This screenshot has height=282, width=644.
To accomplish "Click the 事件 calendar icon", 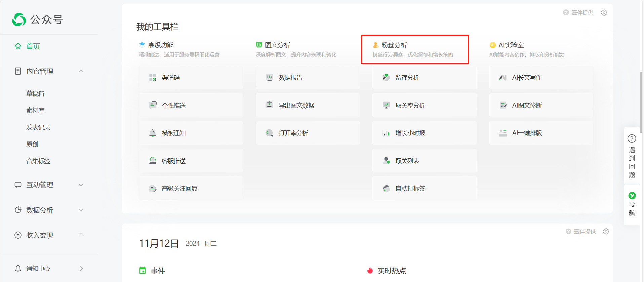I will click(x=143, y=270).
